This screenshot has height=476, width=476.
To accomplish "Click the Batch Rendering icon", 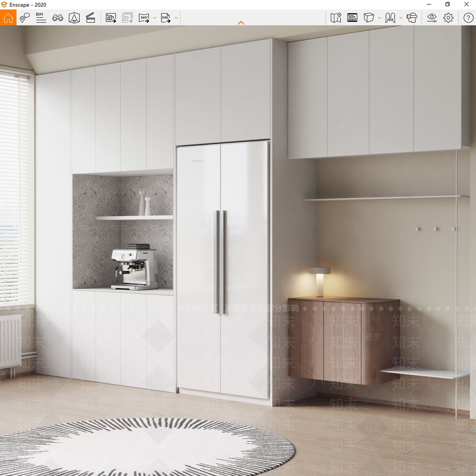I will coord(127,18).
